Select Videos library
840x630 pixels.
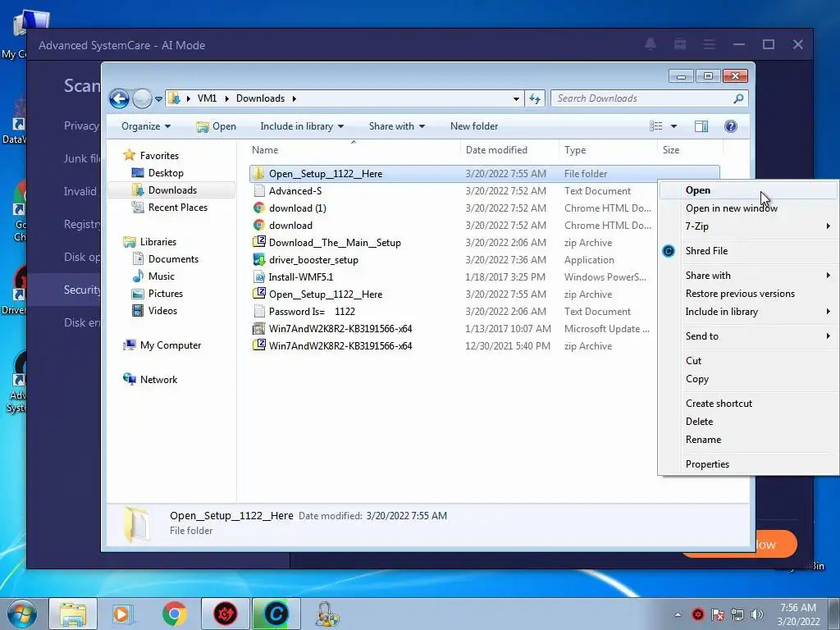(x=162, y=311)
